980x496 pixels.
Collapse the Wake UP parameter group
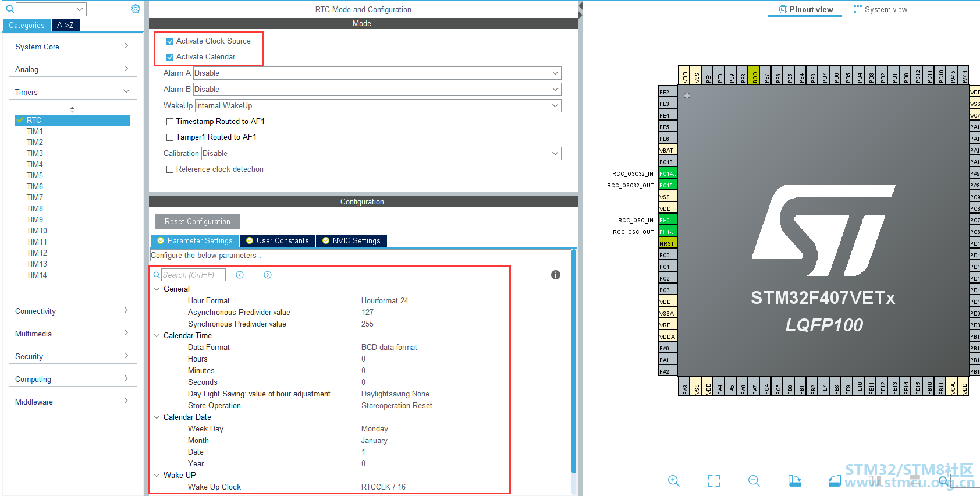[x=157, y=475]
